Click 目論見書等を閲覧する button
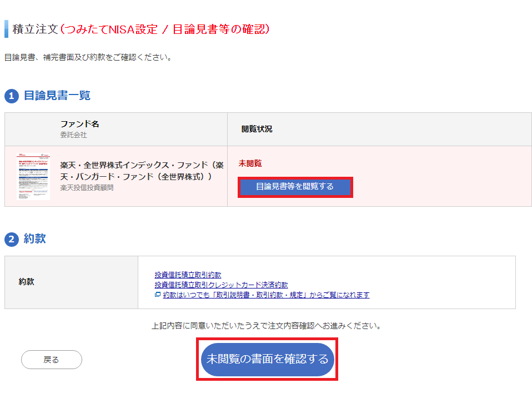Viewport: 532px width, 393px height. [x=295, y=186]
